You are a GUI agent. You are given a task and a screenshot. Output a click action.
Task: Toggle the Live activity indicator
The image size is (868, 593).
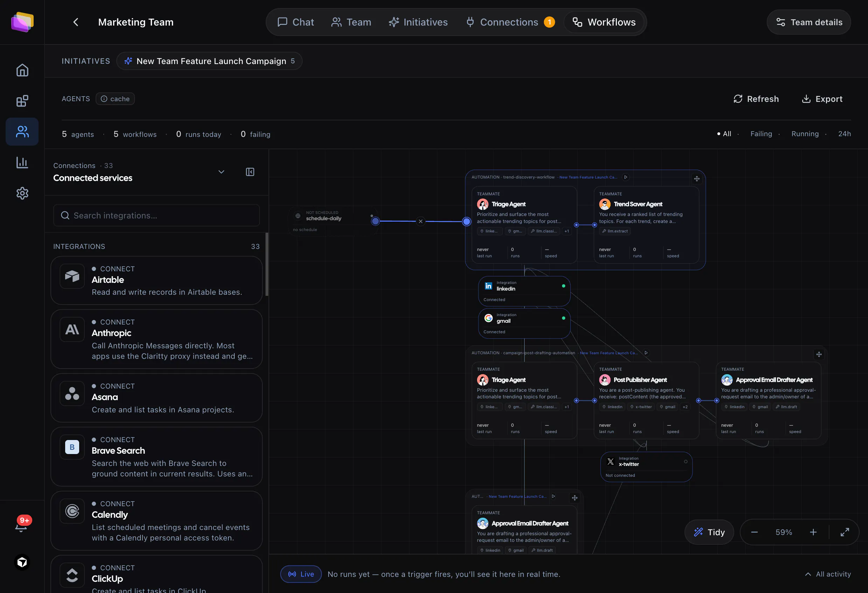[x=301, y=574]
